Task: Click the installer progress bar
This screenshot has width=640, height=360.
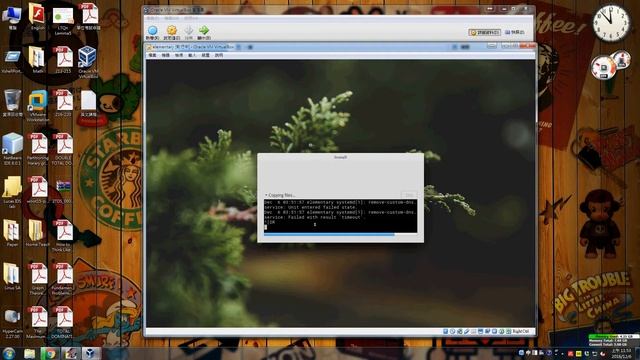Action: tap(340, 235)
